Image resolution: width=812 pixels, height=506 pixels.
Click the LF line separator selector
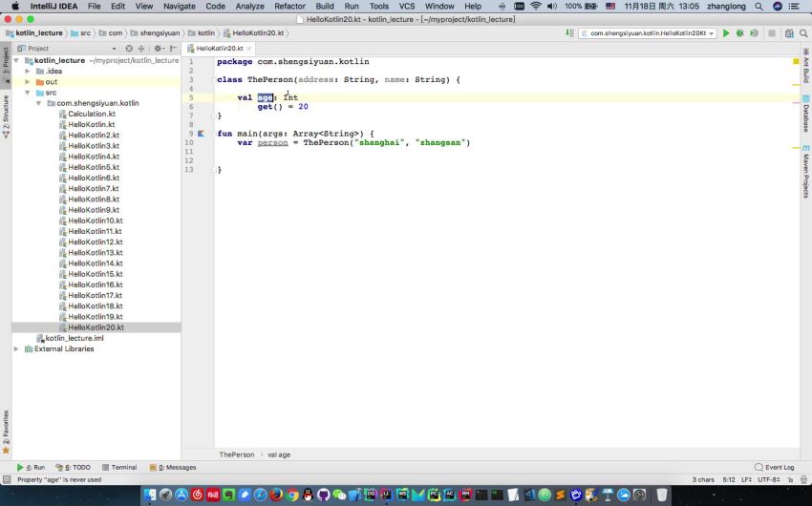(x=746, y=479)
